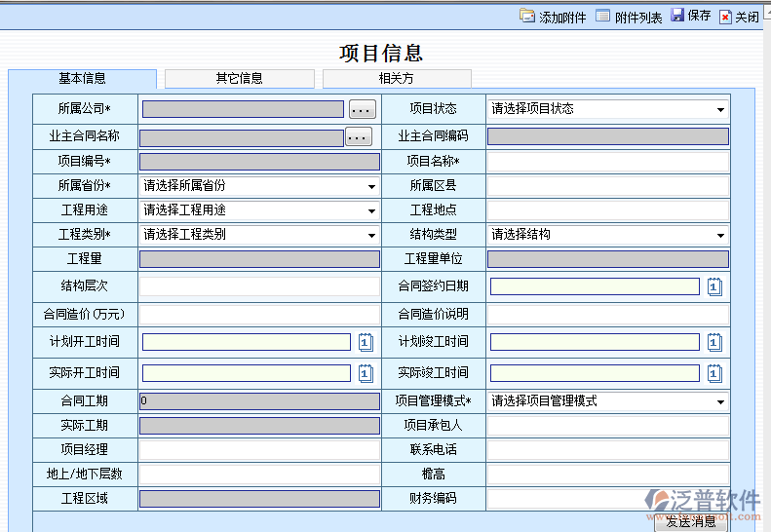Image resolution: width=771 pixels, height=532 pixels.
Task: Switch to the related parties (相关方) tab
Action: (x=397, y=79)
